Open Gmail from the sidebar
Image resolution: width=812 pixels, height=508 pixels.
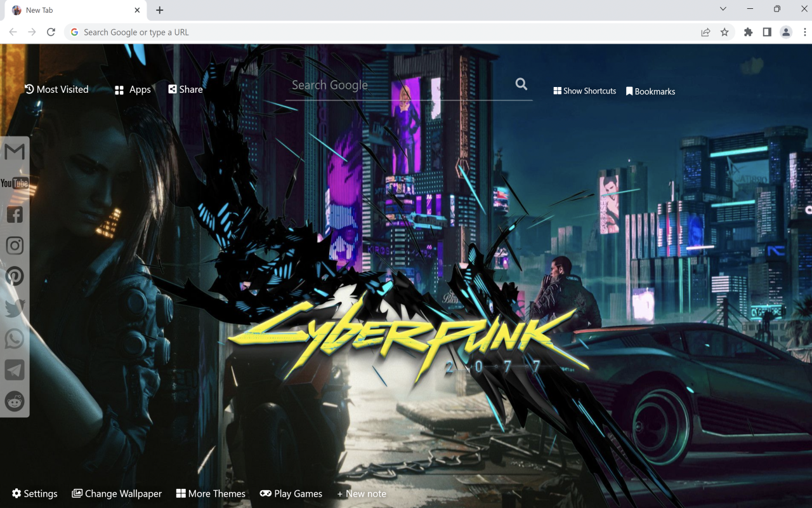point(15,152)
